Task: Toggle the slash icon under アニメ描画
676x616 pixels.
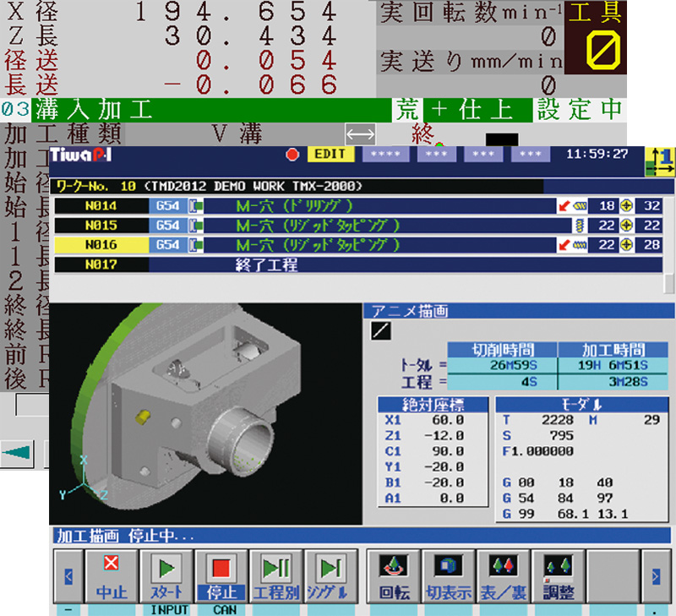Action: [380, 331]
